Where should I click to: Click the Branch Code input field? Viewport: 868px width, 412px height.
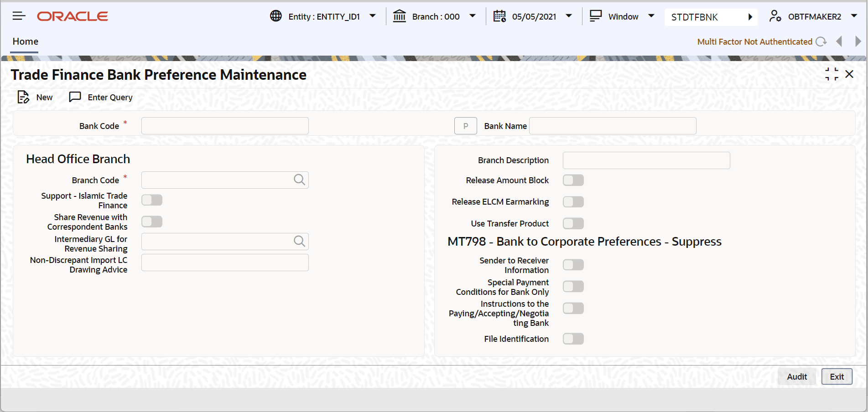(x=225, y=180)
